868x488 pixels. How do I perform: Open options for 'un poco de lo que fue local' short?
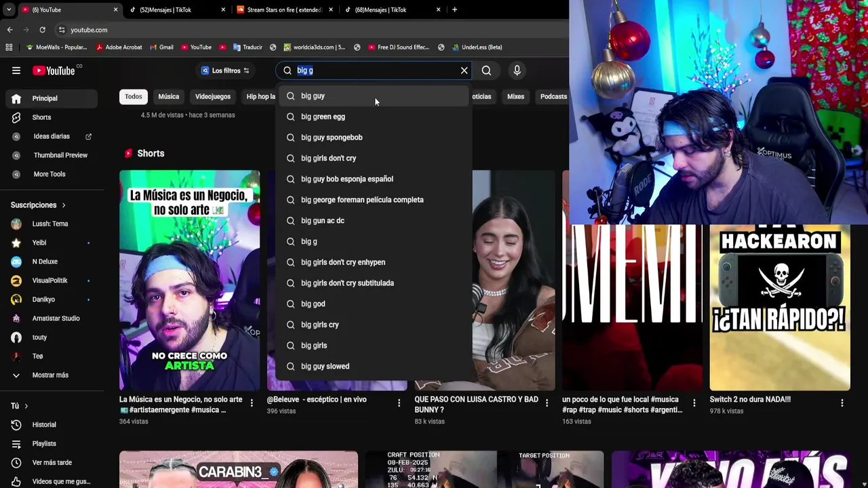[x=694, y=403]
